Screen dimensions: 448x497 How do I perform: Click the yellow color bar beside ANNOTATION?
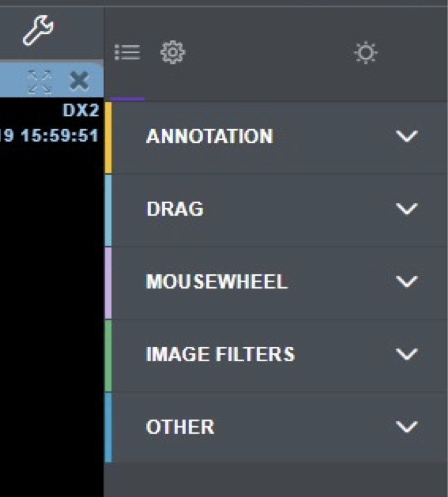coord(108,137)
